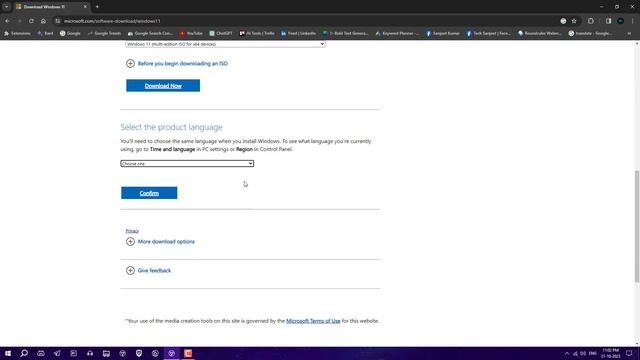
Task: Expand More download options
Action: pos(160,242)
